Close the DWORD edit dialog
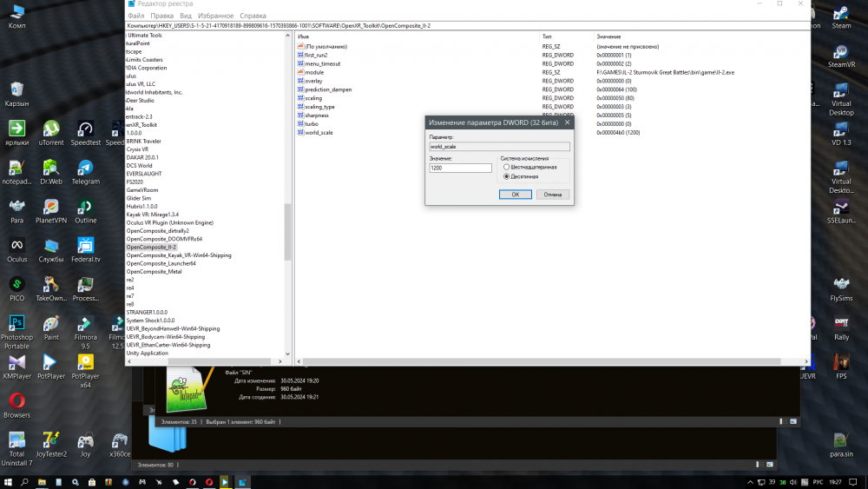This screenshot has height=489, width=868. (567, 122)
